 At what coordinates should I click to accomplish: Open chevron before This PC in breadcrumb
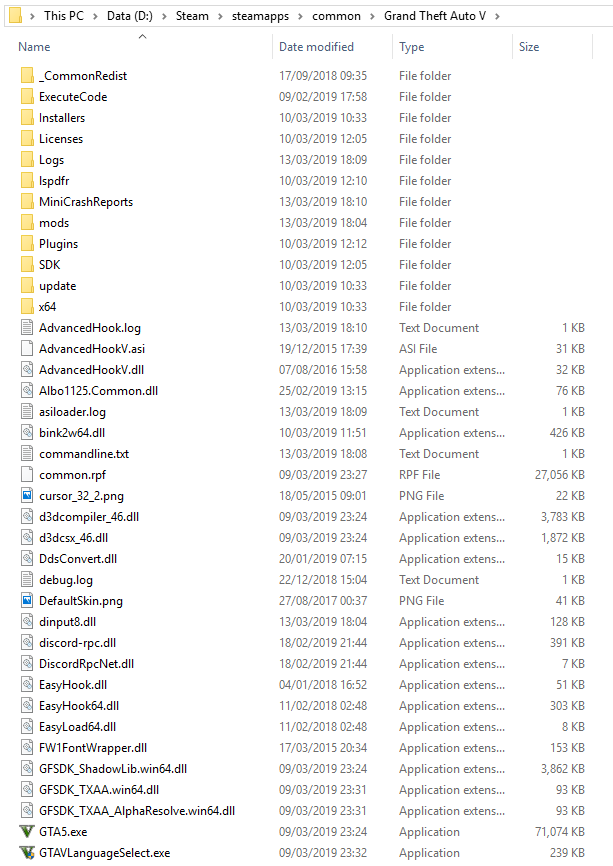click(x=33, y=17)
